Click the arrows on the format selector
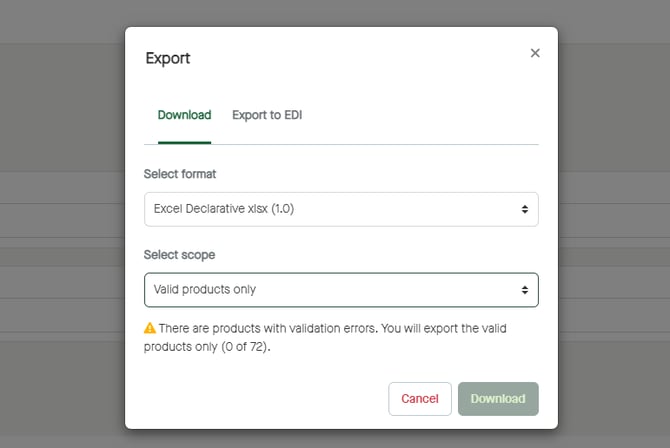 (524, 209)
